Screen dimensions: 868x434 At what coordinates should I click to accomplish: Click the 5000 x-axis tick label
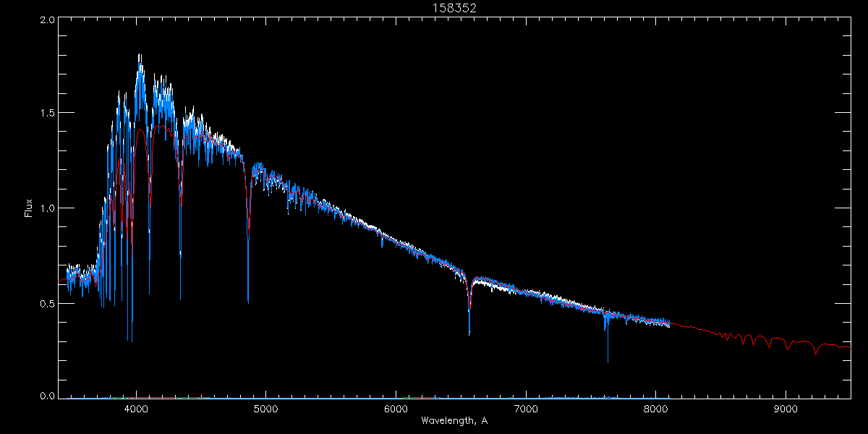pos(265,409)
